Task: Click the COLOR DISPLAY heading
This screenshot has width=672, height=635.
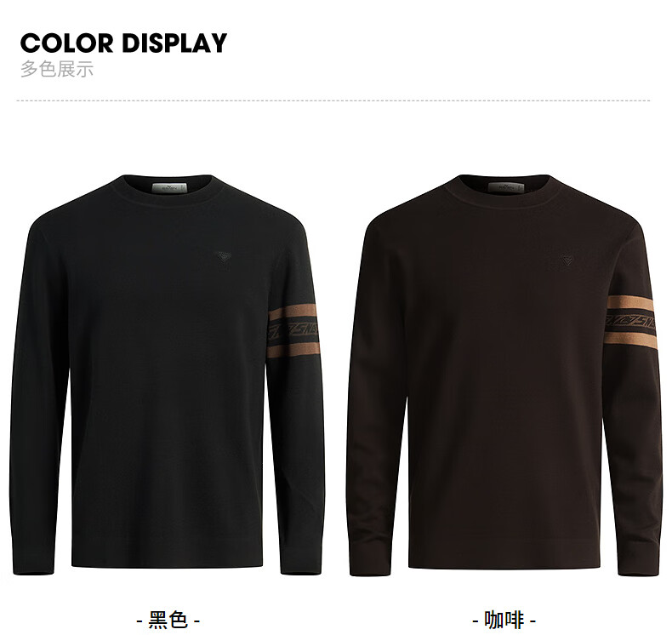Action: [123, 43]
